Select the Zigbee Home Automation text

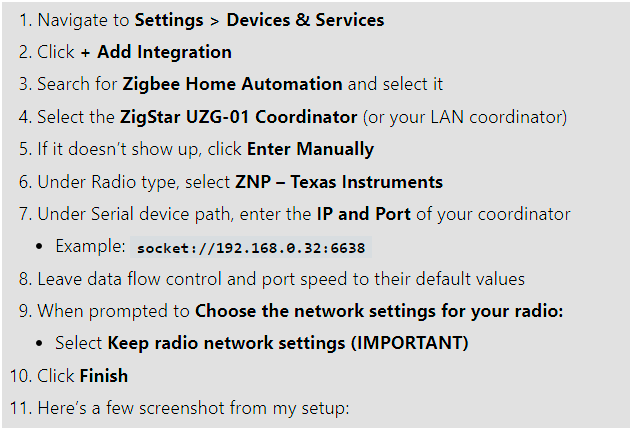coord(232,84)
